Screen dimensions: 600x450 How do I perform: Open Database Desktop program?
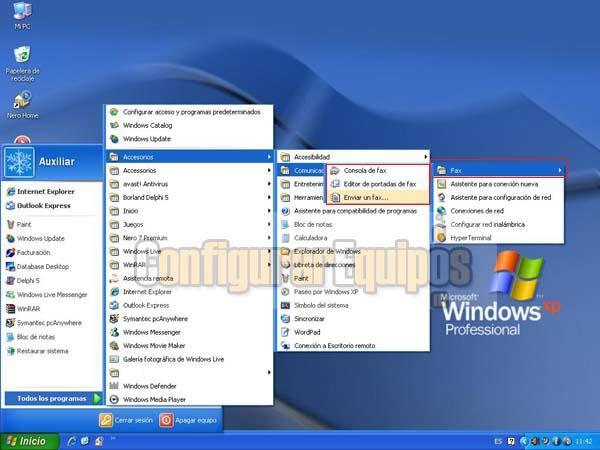pos(38,267)
